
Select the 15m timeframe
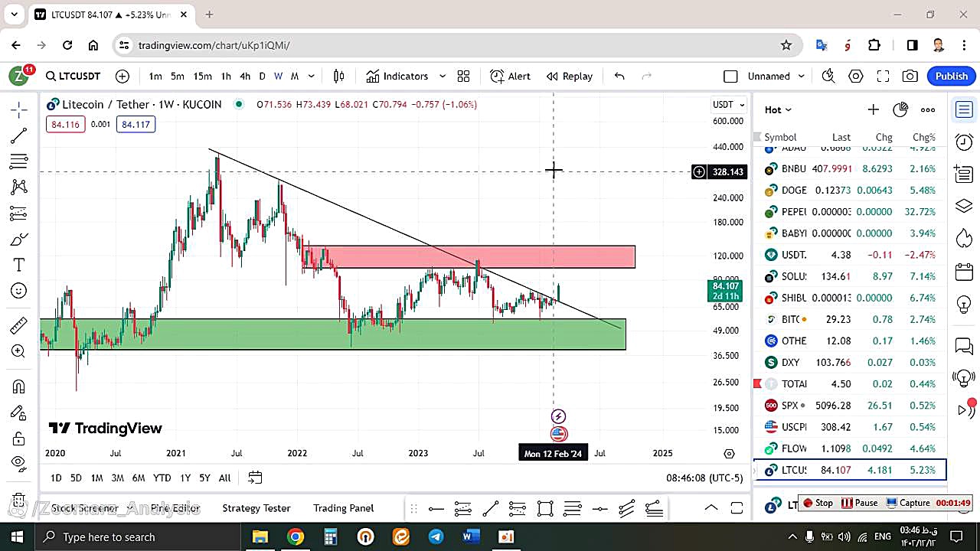tap(202, 76)
